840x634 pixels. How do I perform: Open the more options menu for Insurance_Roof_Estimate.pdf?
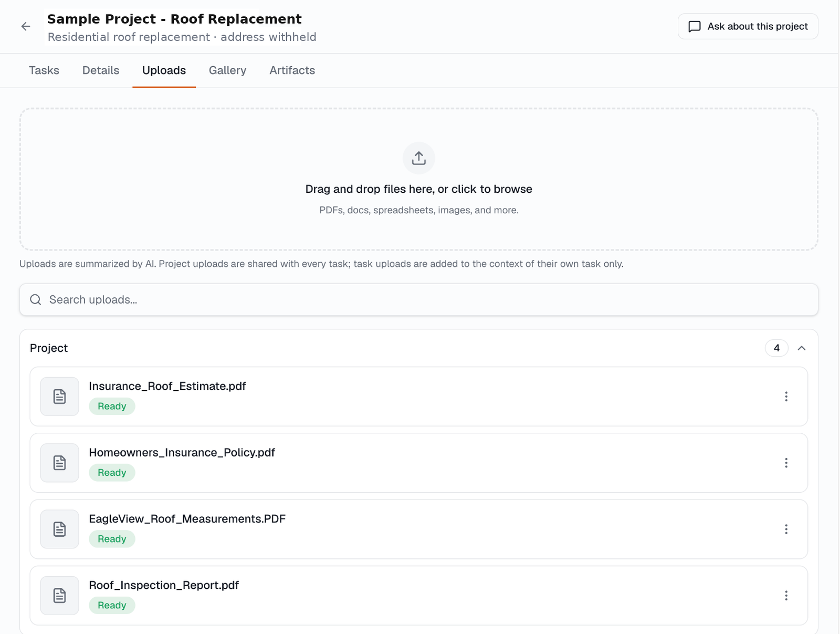[x=786, y=397]
